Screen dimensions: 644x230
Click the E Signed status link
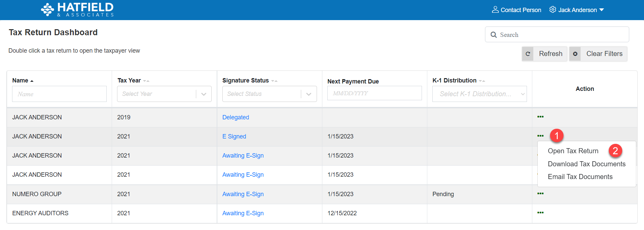pos(234,136)
